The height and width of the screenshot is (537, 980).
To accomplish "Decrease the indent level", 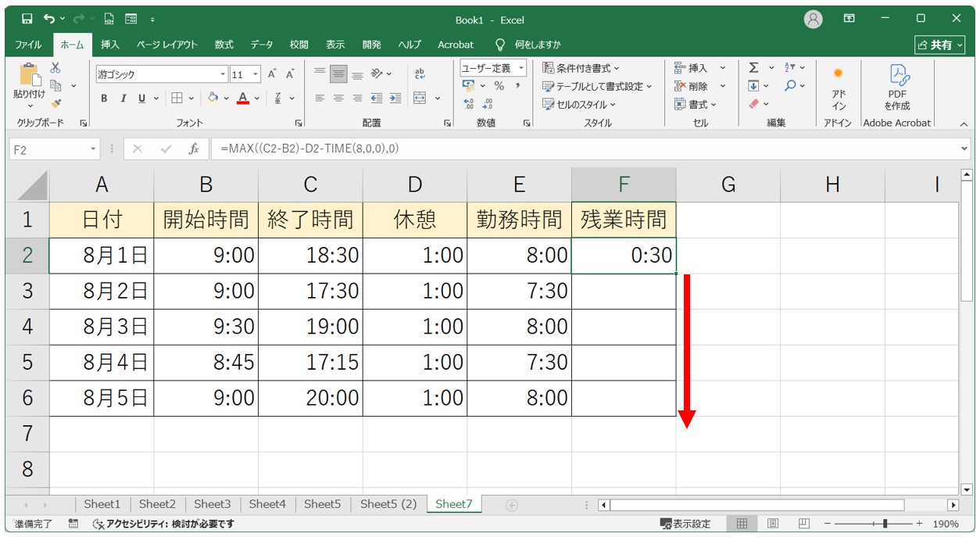I will point(377,98).
